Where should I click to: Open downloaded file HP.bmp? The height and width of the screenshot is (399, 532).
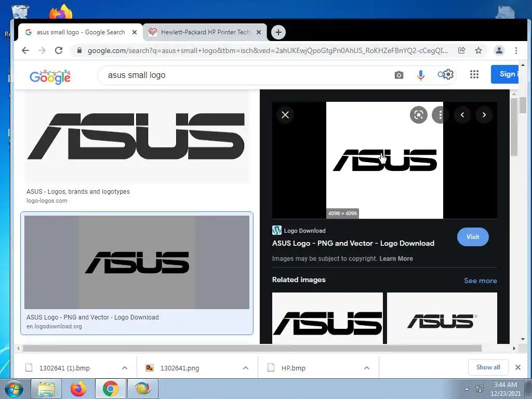293,368
